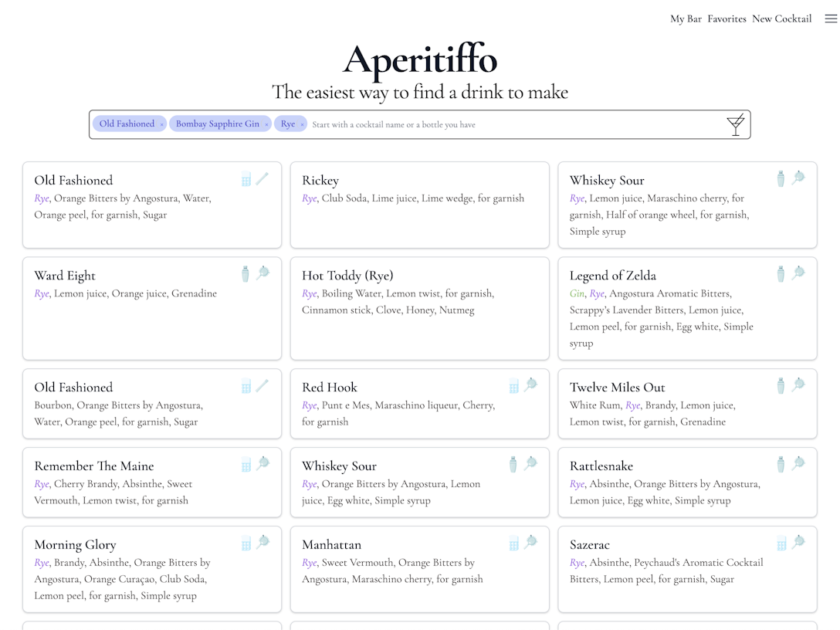This screenshot has width=840, height=630.
Task: Click the strainer icon on Sazerac card
Action: tap(798, 542)
